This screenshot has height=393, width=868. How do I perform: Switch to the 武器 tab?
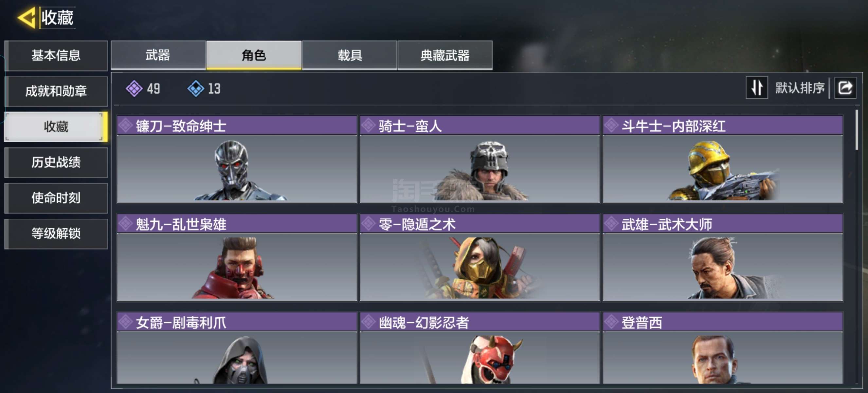(x=158, y=55)
